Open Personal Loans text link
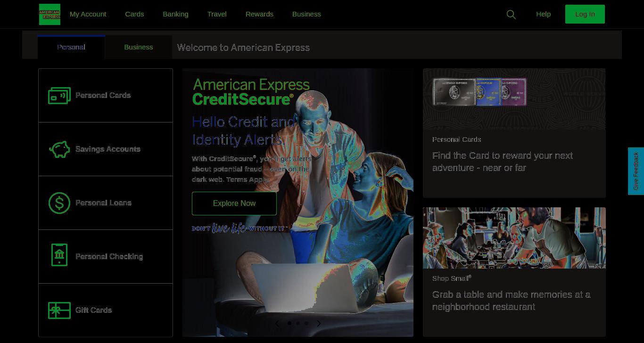 (x=103, y=203)
